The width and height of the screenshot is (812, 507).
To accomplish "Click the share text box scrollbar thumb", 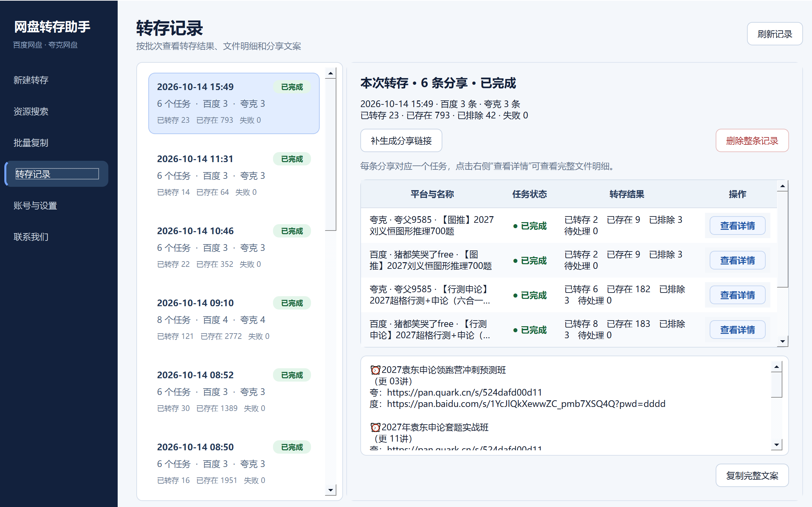I will [x=776, y=385].
